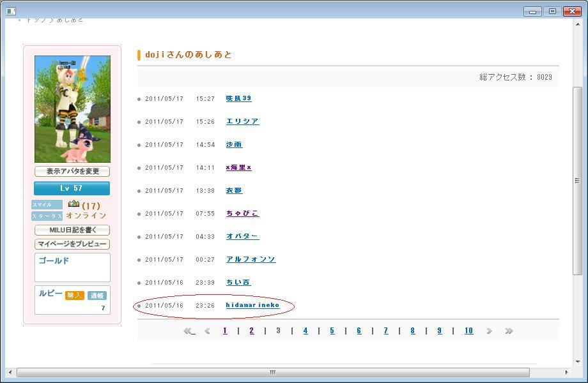The height and width of the screenshot is (383, 588).
Task: Go to page 4 of footprints
Action: pyautogui.click(x=306, y=331)
